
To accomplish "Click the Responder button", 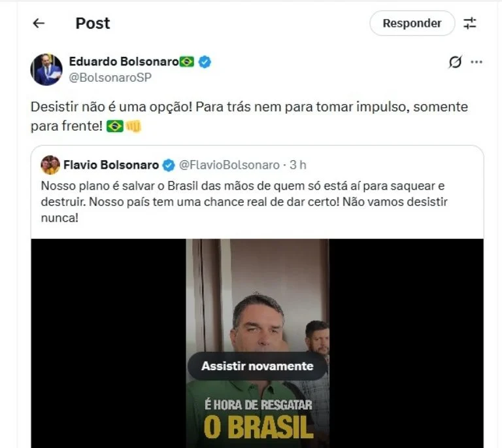I will click(x=412, y=23).
